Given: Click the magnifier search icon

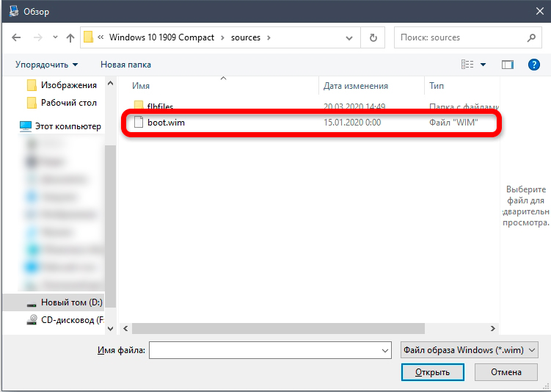Looking at the screenshot, I should click(531, 37).
